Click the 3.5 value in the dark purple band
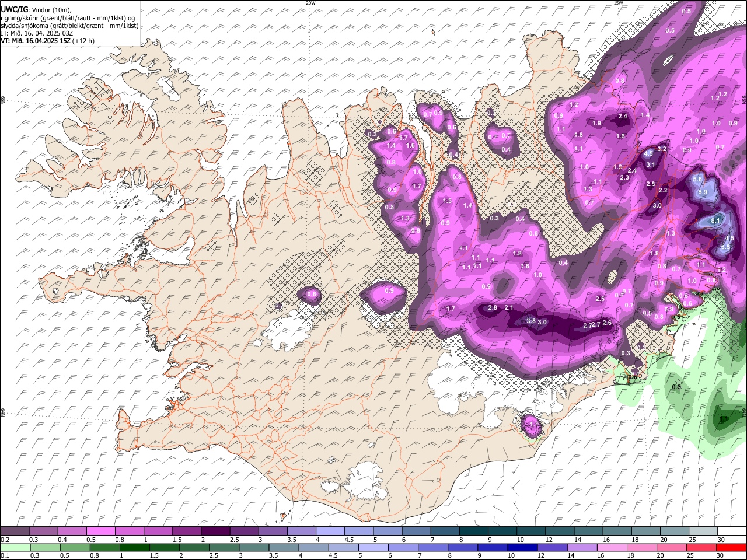Image resolution: width=747 pixels, height=560 pixels. pos(531,321)
